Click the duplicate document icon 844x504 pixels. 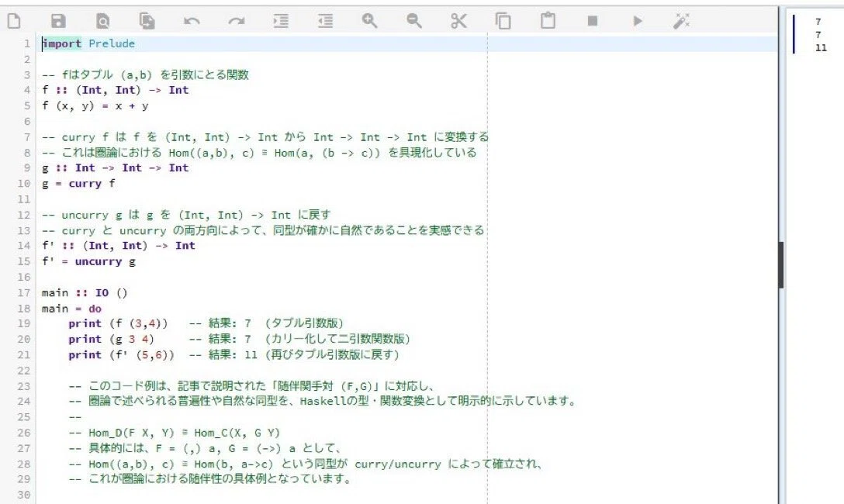(x=147, y=21)
